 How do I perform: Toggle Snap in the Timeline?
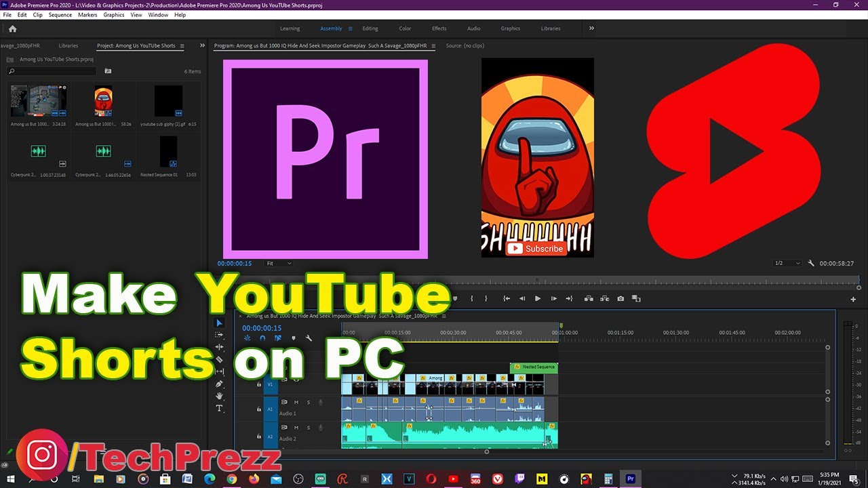pos(262,338)
